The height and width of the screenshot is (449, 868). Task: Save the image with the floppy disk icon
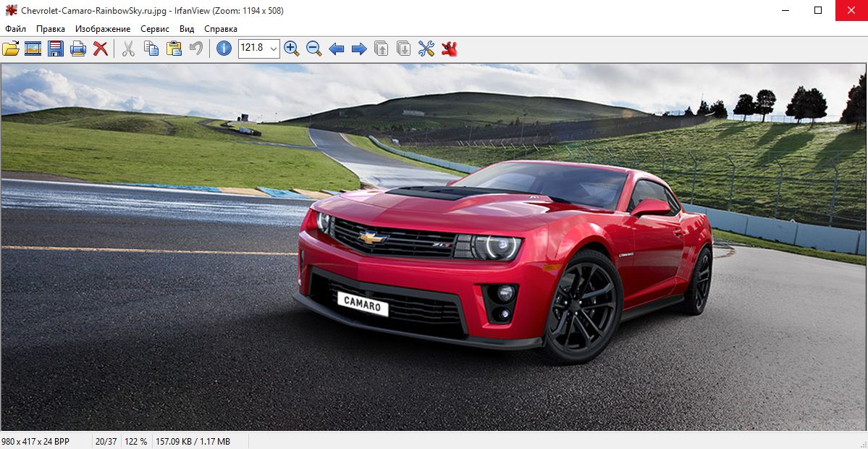55,49
